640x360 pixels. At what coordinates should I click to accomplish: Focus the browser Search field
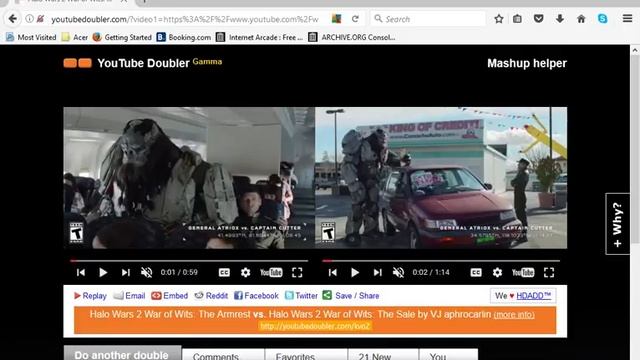[x=428, y=19]
